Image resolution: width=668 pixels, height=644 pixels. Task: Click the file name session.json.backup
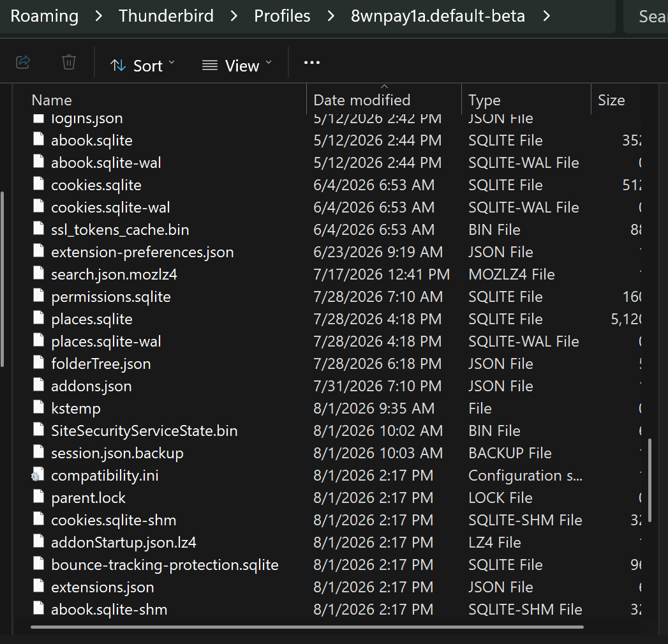point(117,453)
